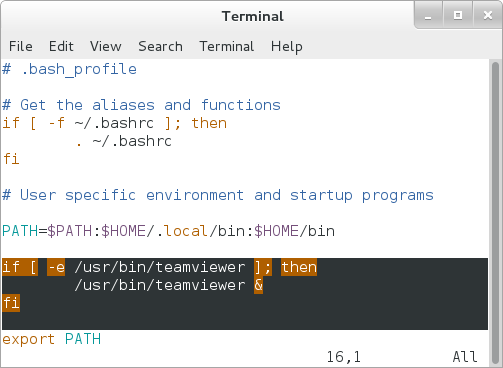Click the vertical scrollbar thumb

[x=495, y=213]
